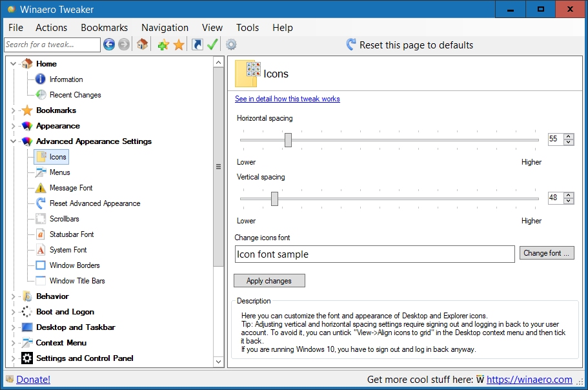Click the horizontal spacing value 55 field
The height and width of the screenshot is (390, 588).
click(x=556, y=139)
